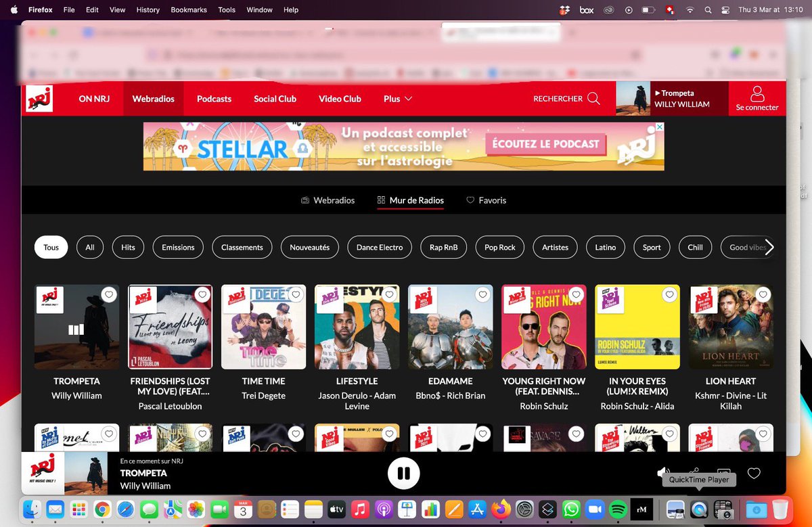Filter radios by Chill
Image resolution: width=812 pixels, height=527 pixels.
click(696, 248)
